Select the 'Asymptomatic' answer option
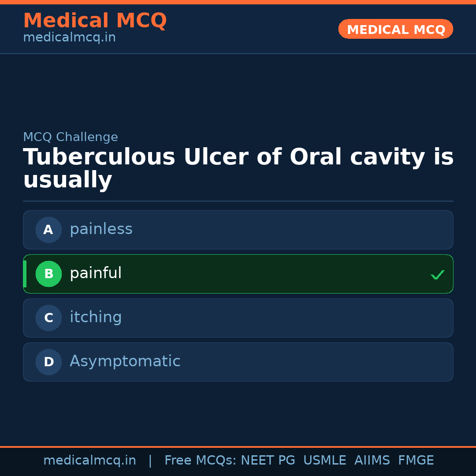 click(x=238, y=362)
